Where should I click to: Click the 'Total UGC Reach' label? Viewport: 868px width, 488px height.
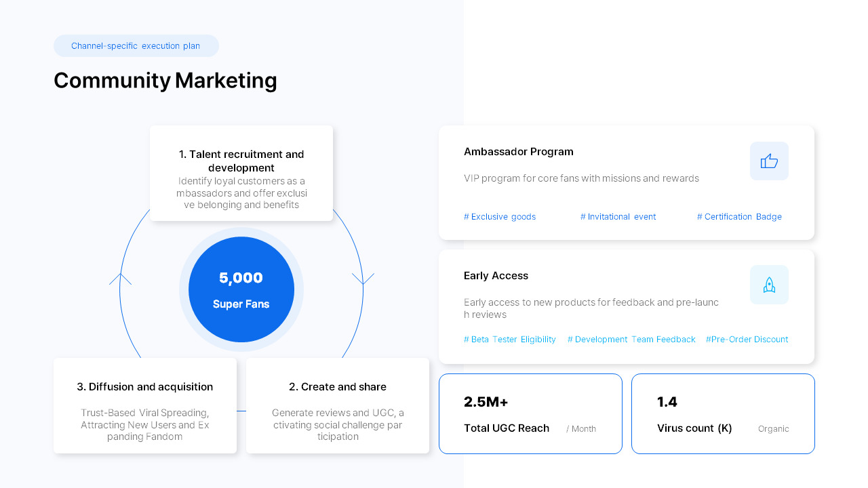point(507,428)
